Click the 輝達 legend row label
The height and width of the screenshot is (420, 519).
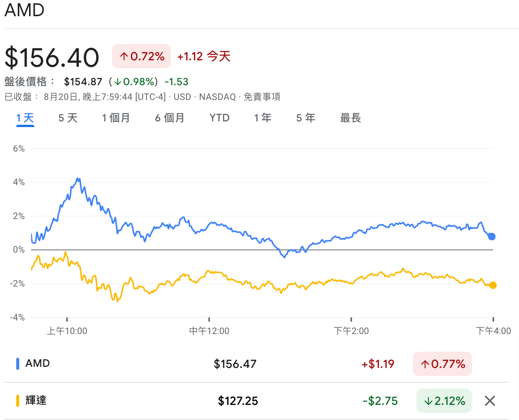[36, 400]
